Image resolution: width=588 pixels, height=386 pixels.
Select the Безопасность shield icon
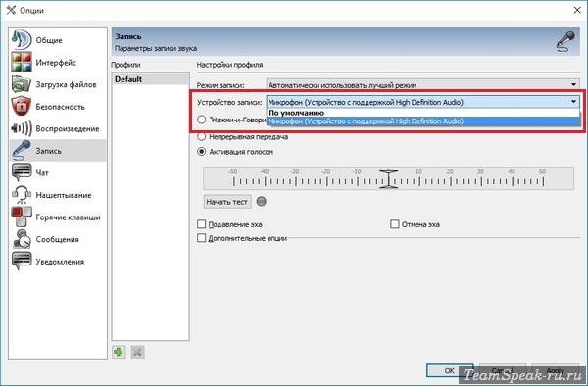21,107
